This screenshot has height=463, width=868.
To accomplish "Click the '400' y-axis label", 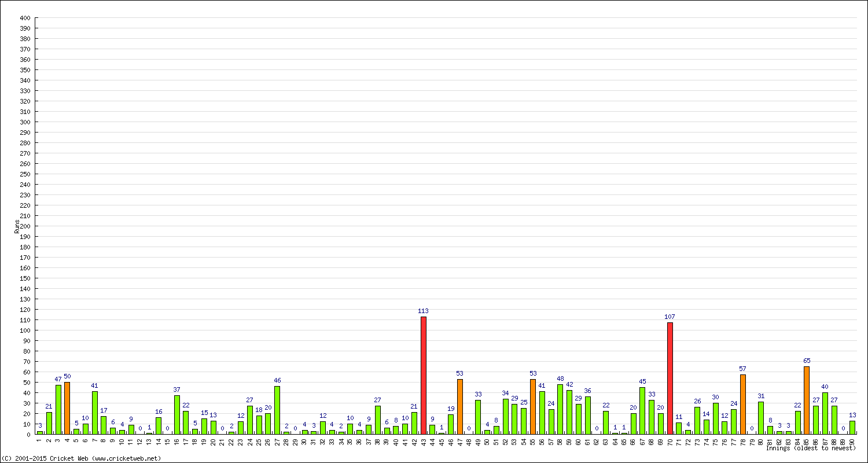I will 25,18.
